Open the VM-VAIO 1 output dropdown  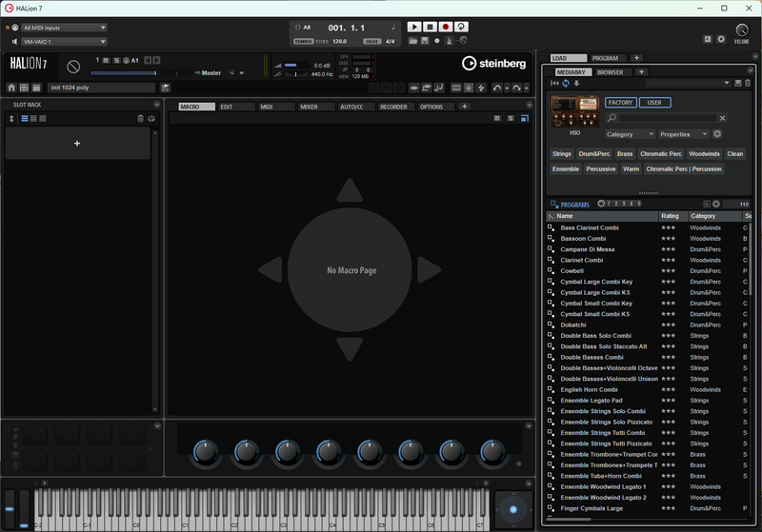point(65,42)
